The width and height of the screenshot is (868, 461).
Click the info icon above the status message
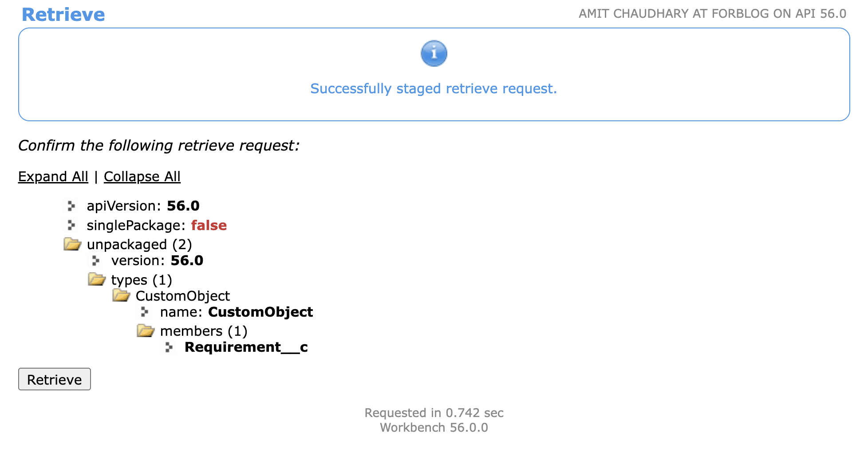pos(434,53)
